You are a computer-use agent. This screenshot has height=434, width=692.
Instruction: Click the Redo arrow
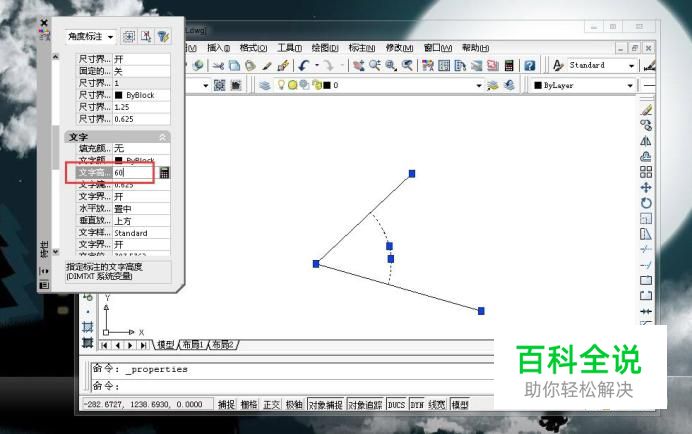328,66
